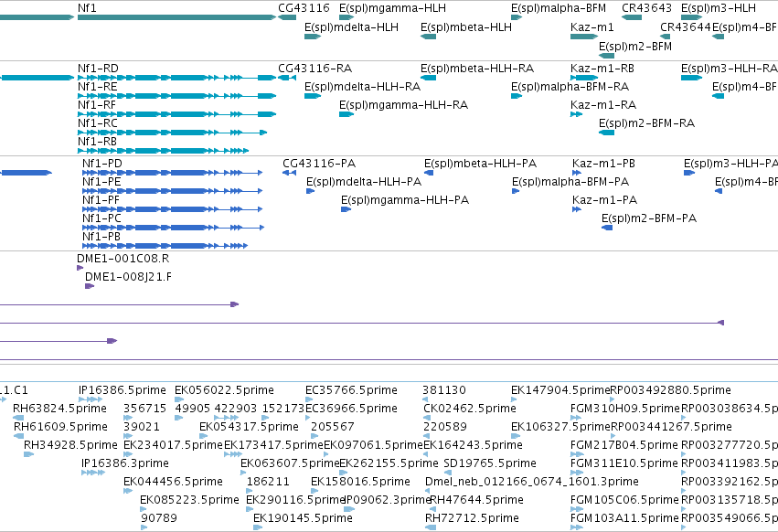The width and height of the screenshot is (778, 532).
Task: Select the E(spl)mgamma-HLH gene label
Action: [392, 8]
